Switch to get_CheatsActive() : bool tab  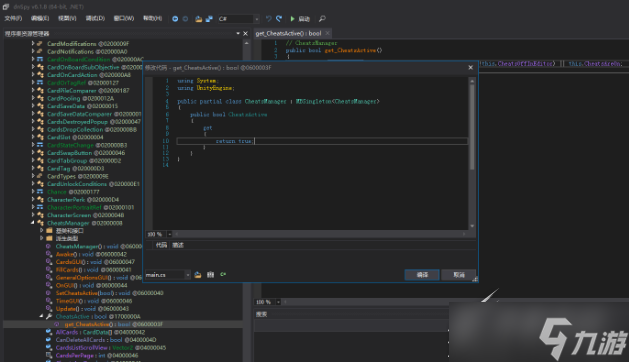288,33
